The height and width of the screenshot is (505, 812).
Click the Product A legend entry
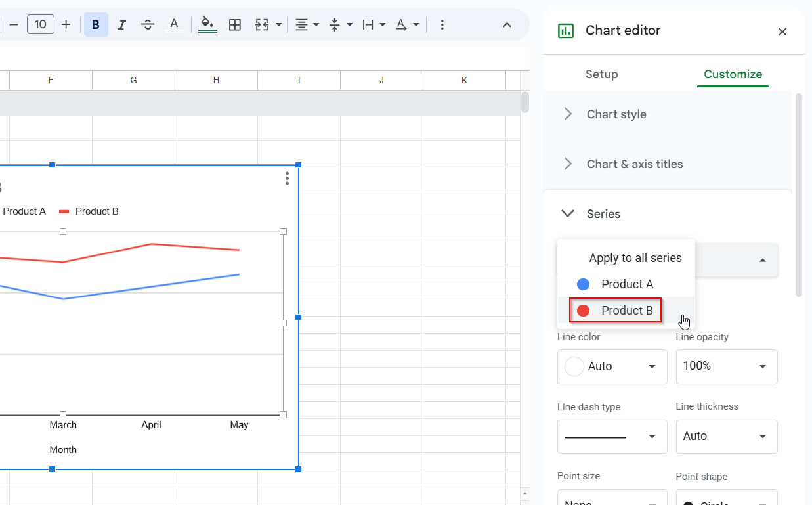click(x=23, y=211)
